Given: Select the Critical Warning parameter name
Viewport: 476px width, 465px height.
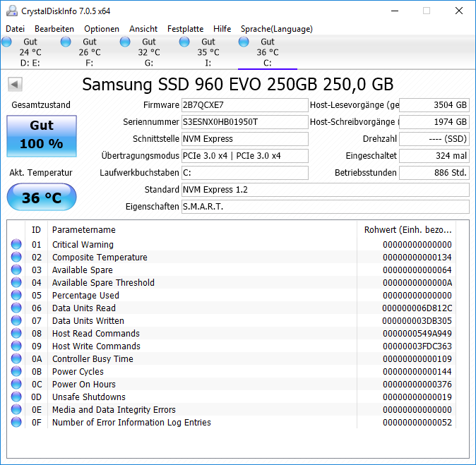Looking at the screenshot, I should (83, 244).
